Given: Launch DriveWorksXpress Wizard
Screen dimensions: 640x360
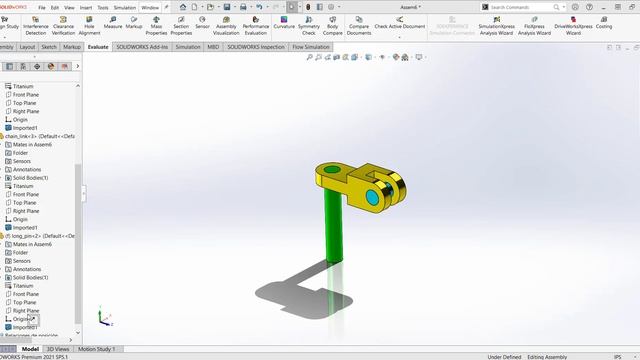Looking at the screenshot, I should pyautogui.click(x=573, y=26).
